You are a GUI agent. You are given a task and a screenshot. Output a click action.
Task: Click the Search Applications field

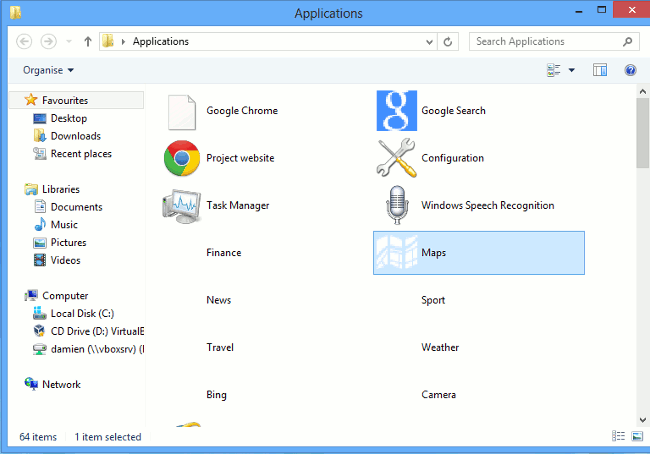click(x=554, y=41)
